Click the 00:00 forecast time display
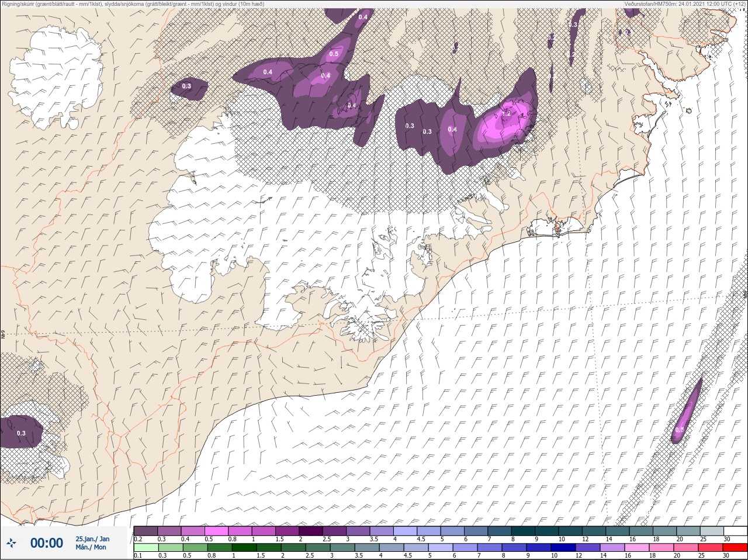Image resolution: width=748 pixels, height=560 pixels. [46, 543]
